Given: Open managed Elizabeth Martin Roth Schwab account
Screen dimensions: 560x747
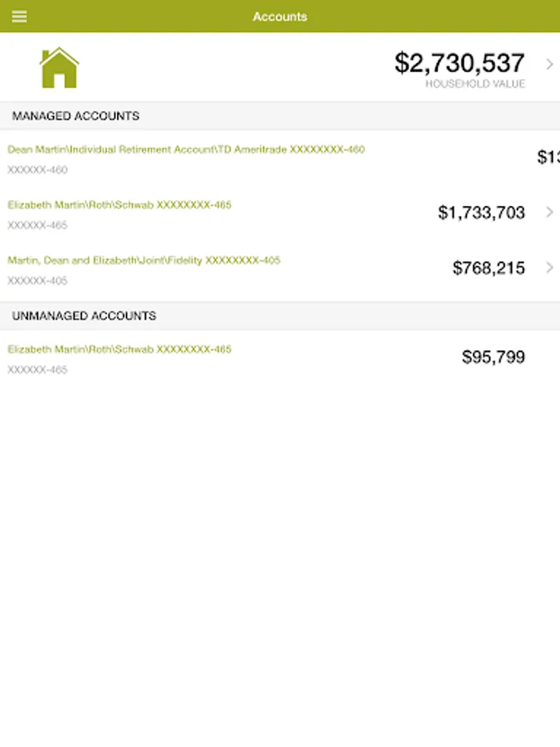Looking at the screenshot, I should pos(119,204).
